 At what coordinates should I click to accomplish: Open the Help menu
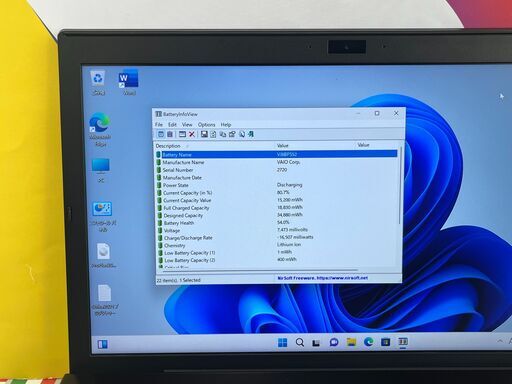point(226,124)
